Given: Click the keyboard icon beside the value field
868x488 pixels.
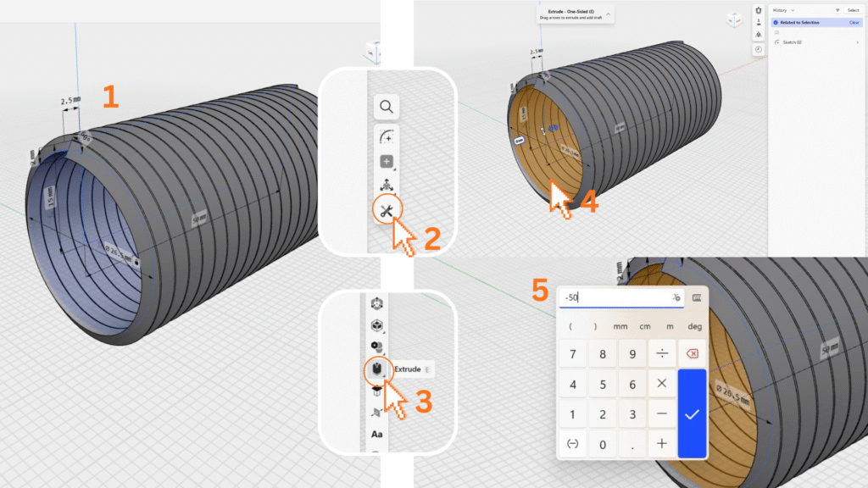Looking at the screenshot, I should 697,297.
